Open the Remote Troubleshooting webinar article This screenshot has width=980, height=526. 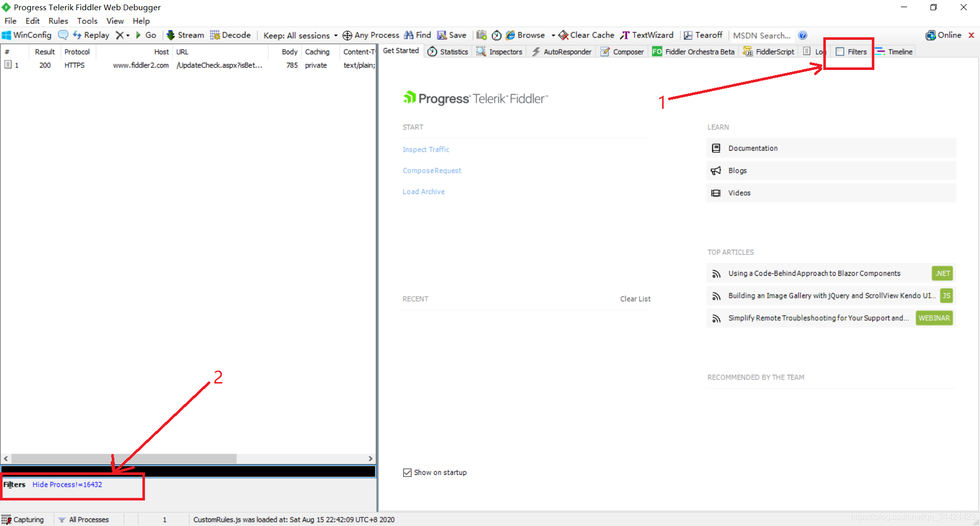click(831, 318)
